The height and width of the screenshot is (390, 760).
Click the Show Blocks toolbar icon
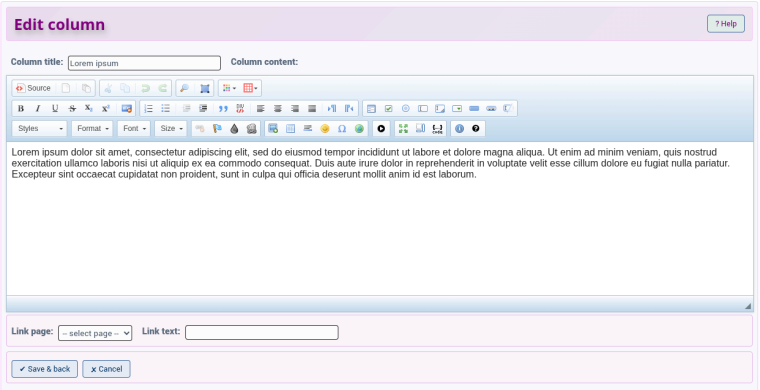pyautogui.click(x=420, y=128)
